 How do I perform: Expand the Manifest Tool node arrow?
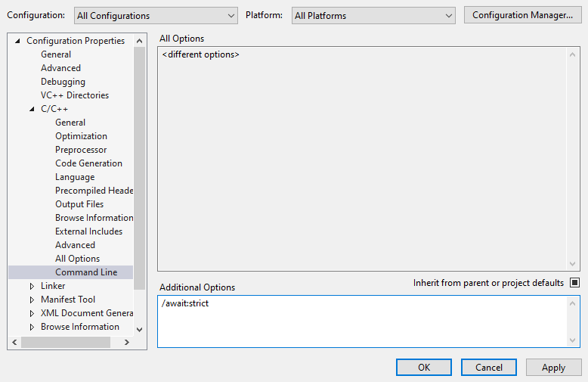pos(32,300)
